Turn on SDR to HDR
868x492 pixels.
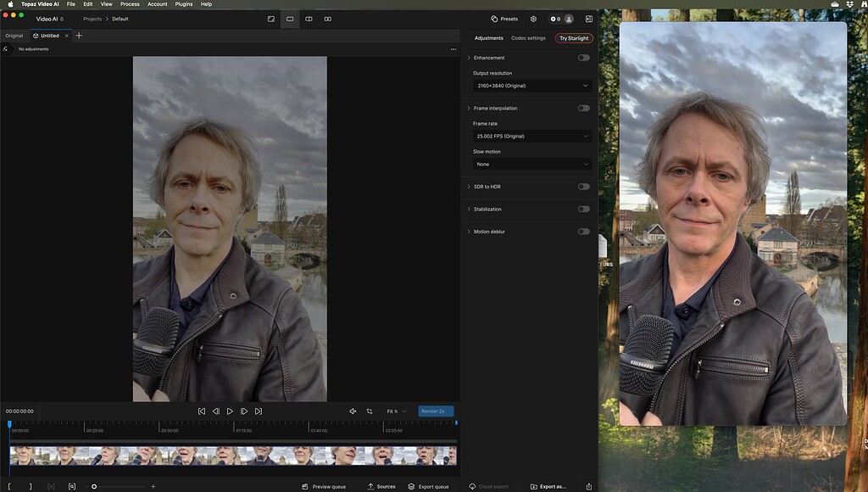(583, 187)
